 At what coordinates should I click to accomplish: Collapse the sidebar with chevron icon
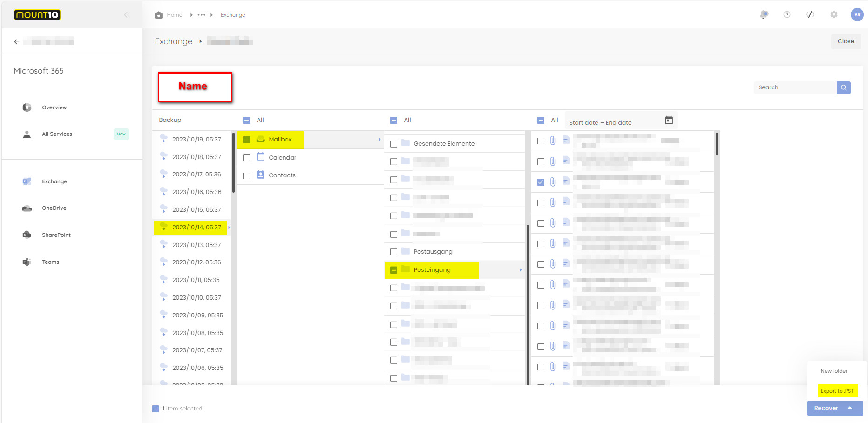(126, 15)
